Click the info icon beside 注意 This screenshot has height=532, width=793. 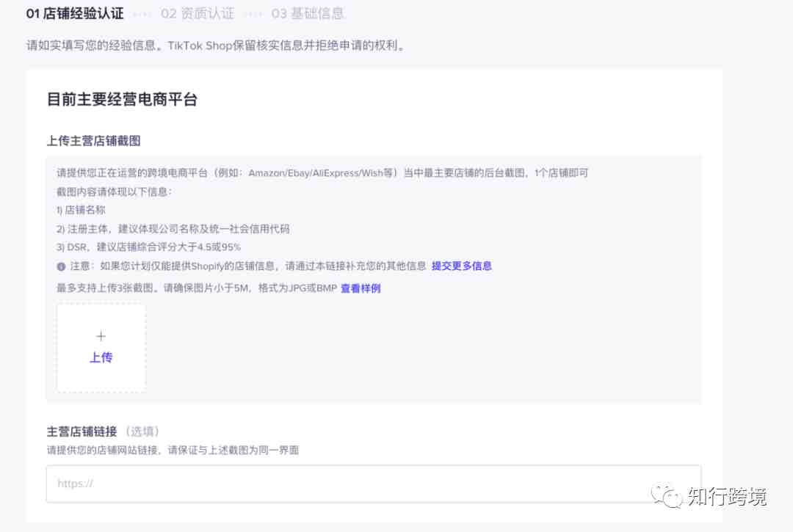(61, 266)
